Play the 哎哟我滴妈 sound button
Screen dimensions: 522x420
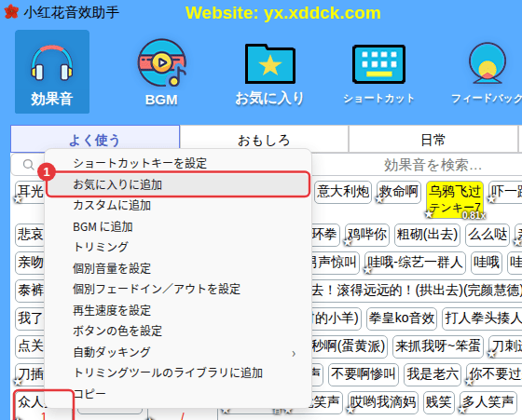383,402
